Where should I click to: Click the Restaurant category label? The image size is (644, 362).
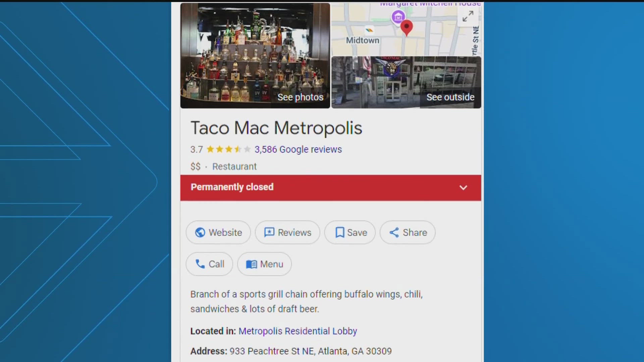pos(234,167)
